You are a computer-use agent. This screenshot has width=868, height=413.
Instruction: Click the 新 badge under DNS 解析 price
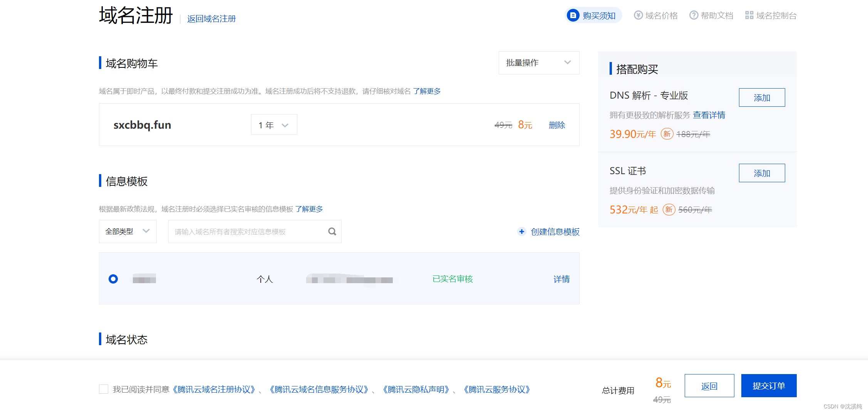point(667,134)
